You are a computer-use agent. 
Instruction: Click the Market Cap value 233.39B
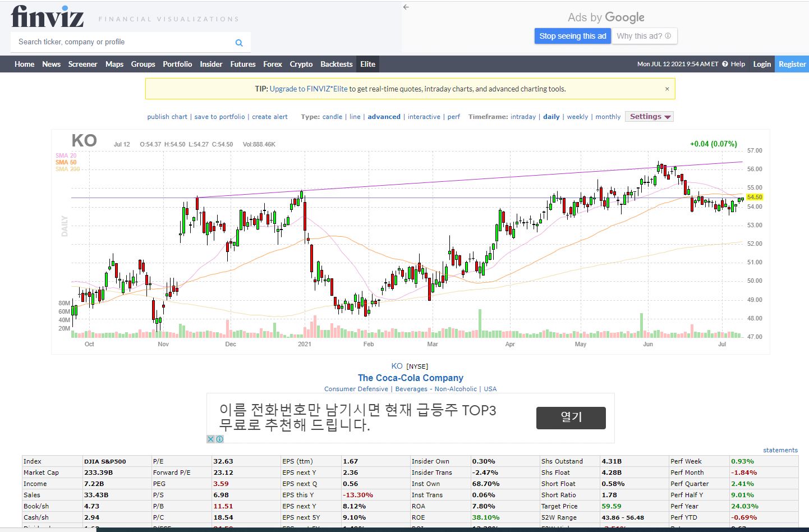pyautogui.click(x=98, y=473)
